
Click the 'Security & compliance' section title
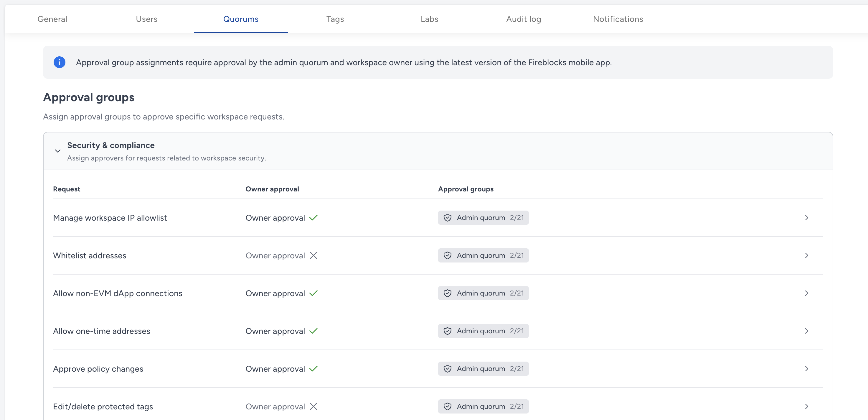[x=111, y=145]
